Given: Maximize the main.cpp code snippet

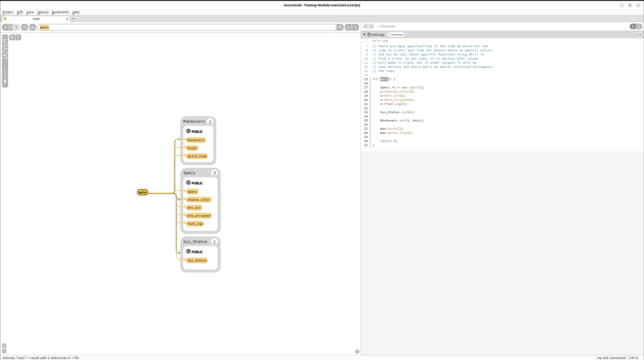Looking at the screenshot, I should [640, 34].
